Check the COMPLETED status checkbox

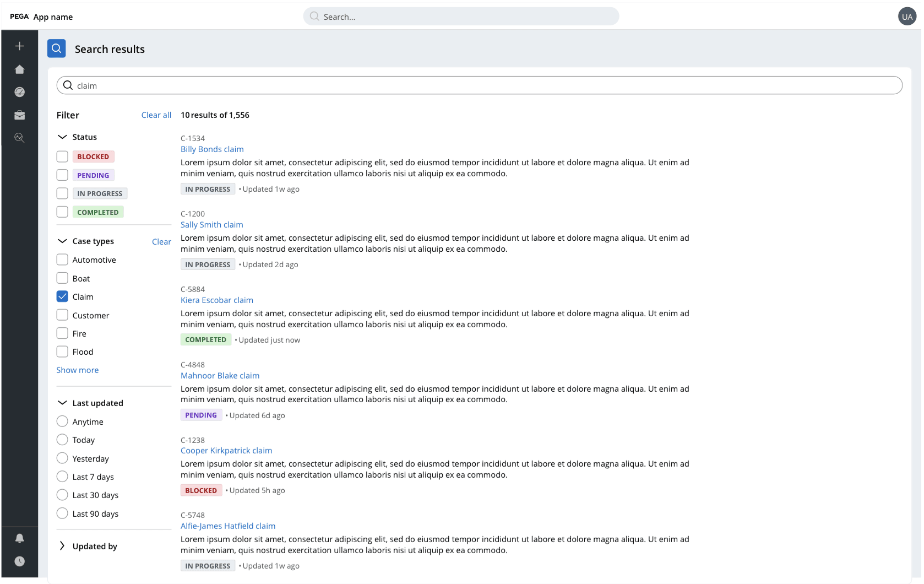(x=62, y=212)
